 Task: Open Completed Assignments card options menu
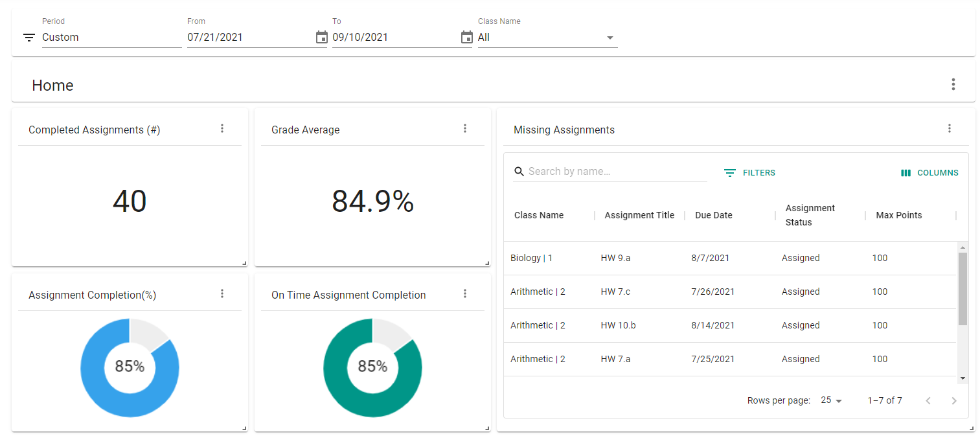point(222,128)
